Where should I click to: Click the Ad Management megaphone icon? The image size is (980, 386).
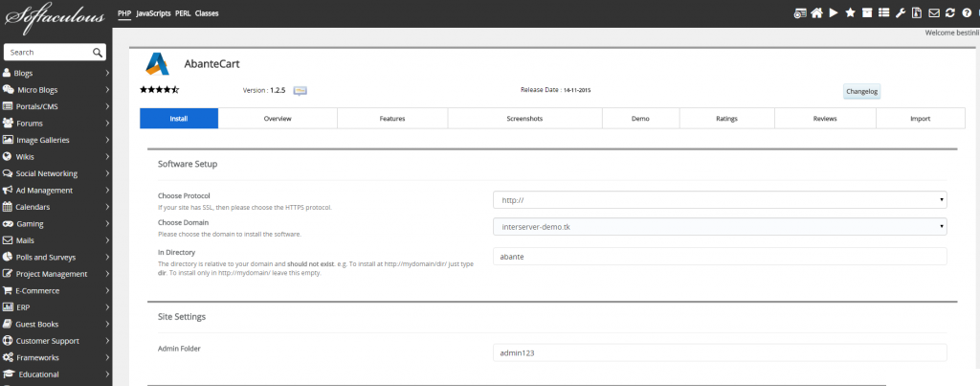8,191
